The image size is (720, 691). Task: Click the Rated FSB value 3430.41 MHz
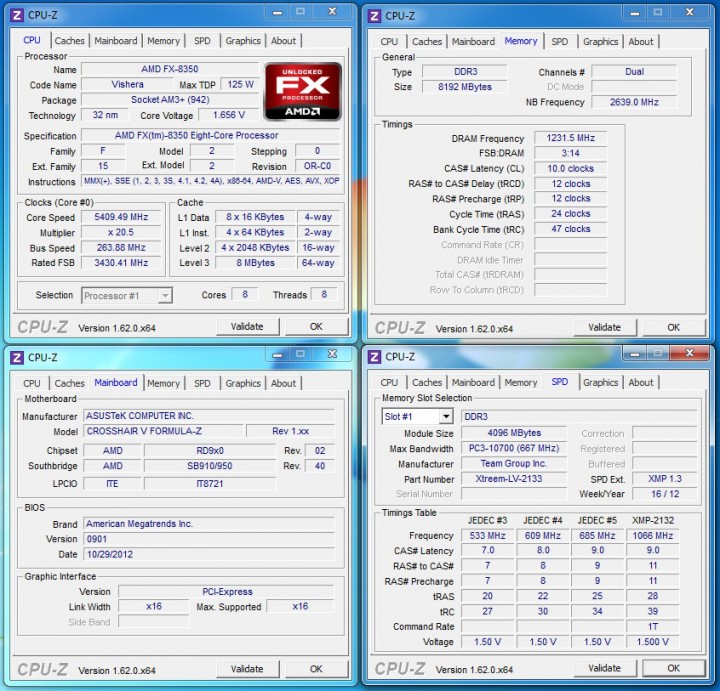[x=121, y=263]
